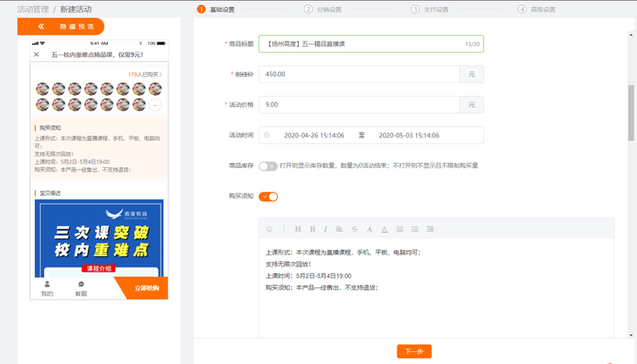637x364 pixels.
Task: Focus the 划线价 450.00 input
Action: click(359, 75)
